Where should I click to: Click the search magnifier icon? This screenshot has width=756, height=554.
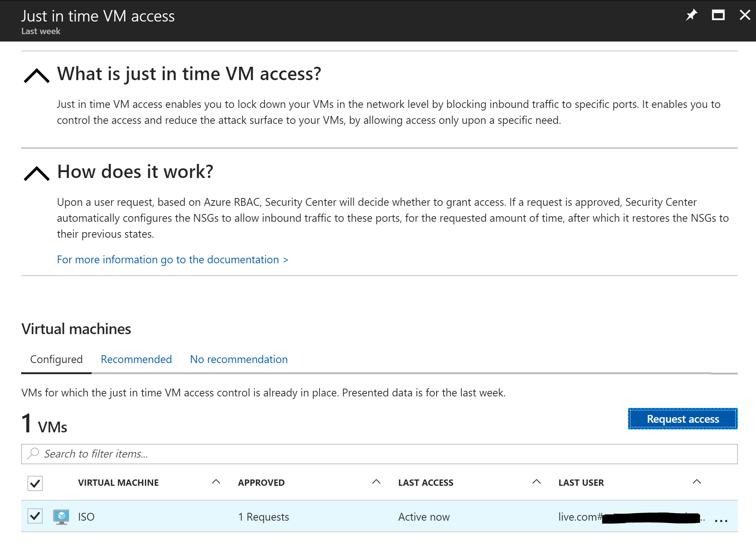(x=33, y=454)
